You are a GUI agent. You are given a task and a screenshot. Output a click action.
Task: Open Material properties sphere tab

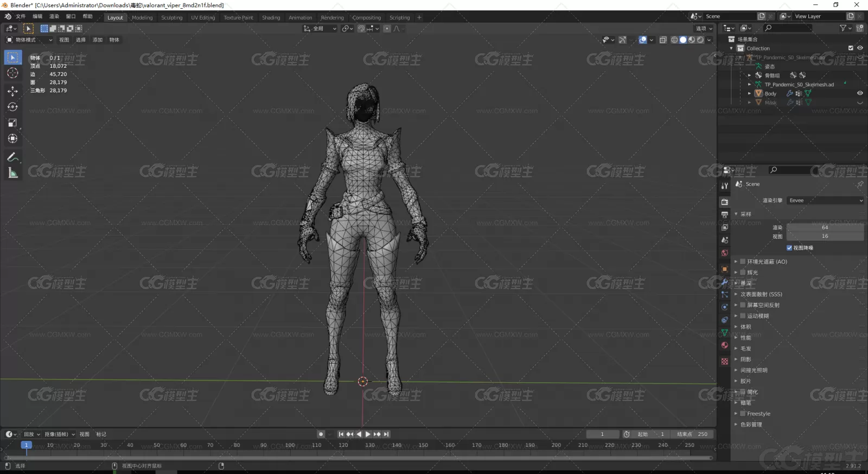(x=724, y=345)
